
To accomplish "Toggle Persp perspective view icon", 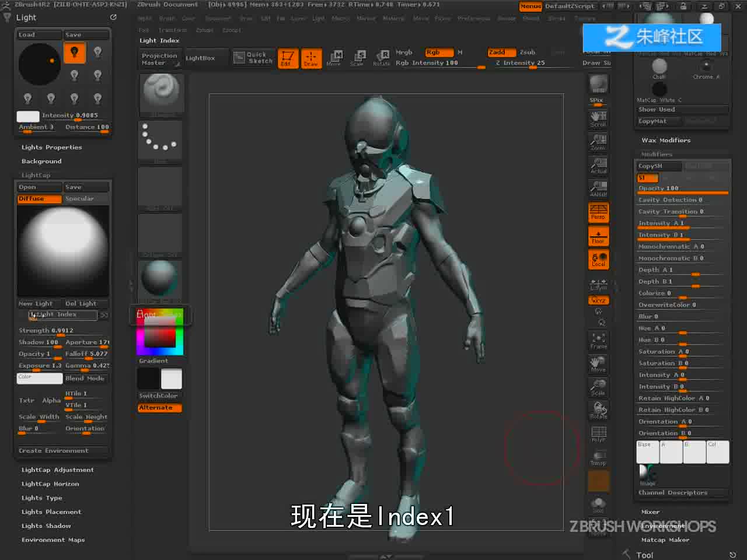I will click(598, 212).
